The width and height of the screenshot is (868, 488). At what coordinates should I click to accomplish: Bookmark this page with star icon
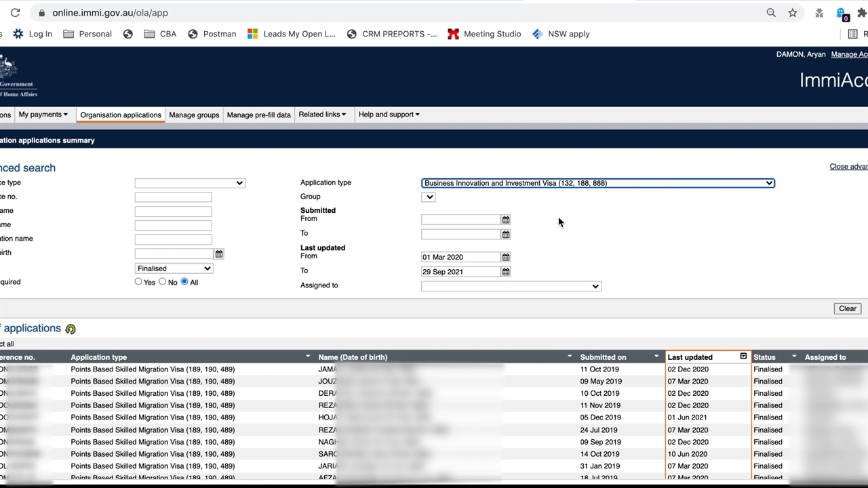(792, 13)
